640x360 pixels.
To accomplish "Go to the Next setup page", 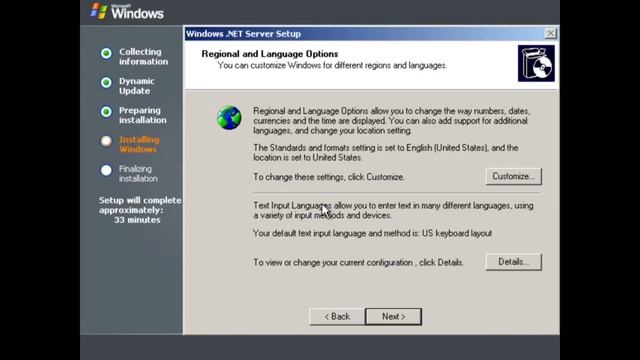I will point(393,316).
